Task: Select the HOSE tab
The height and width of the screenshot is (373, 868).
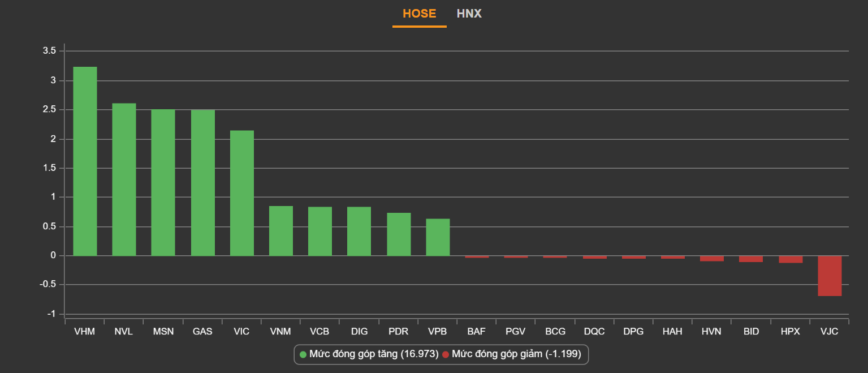Action: tap(419, 14)
